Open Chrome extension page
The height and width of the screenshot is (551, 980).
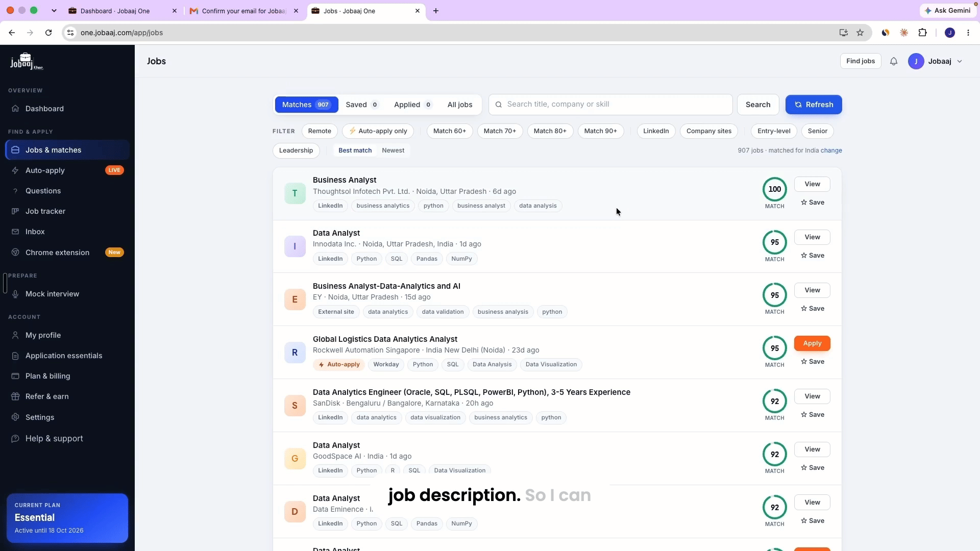[x=67, y=253]
